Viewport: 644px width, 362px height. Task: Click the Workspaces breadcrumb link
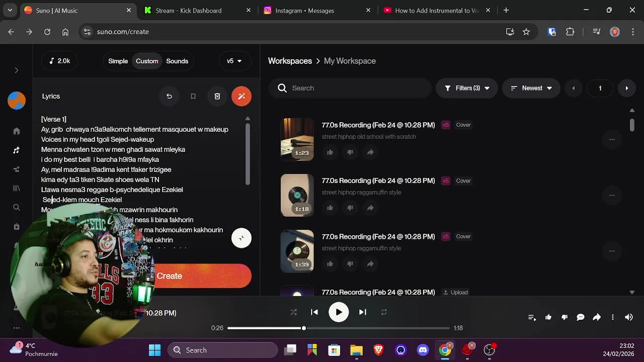290,61
